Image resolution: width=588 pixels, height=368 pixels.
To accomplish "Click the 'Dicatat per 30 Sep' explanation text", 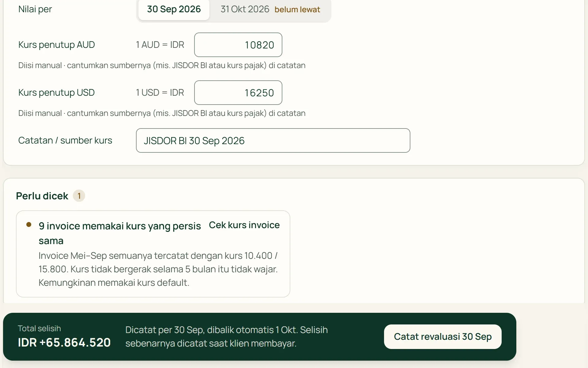I will click(227, 336).
